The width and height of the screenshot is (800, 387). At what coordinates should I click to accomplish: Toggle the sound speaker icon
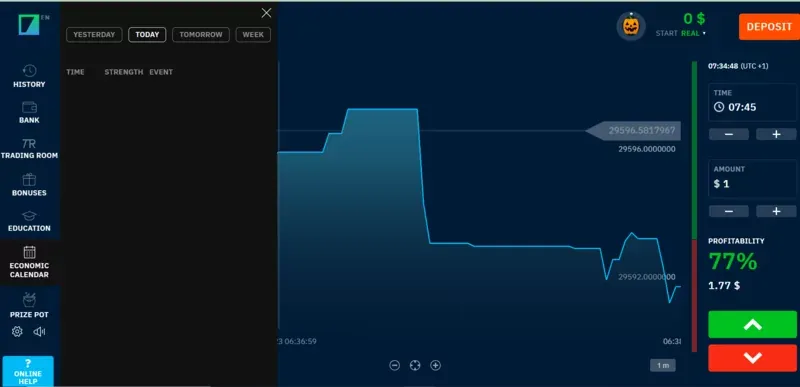39,332
